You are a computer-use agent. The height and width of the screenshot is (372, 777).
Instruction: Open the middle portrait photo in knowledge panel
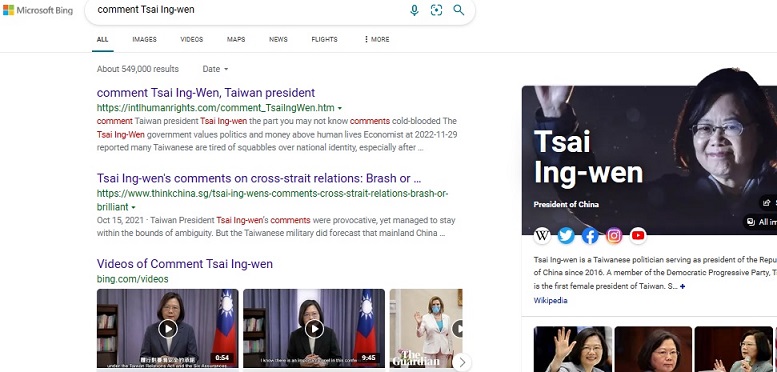click(653, 349)
